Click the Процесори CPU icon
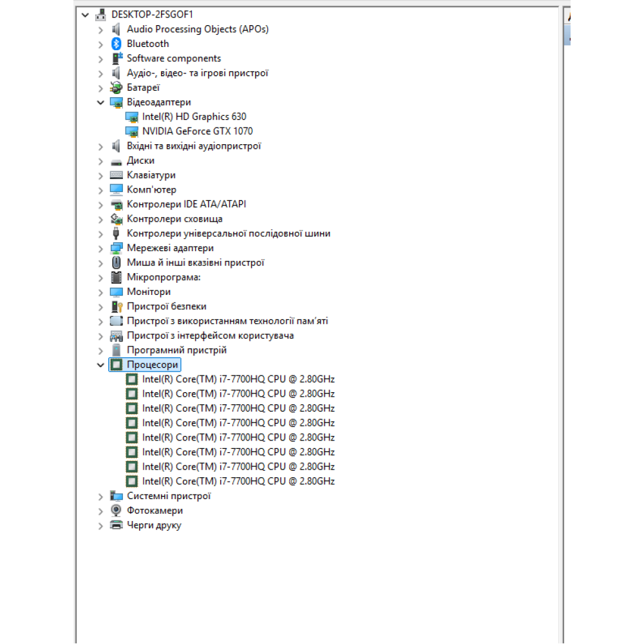The height and width of the screenshot is (644, 644). coord(117,365)
